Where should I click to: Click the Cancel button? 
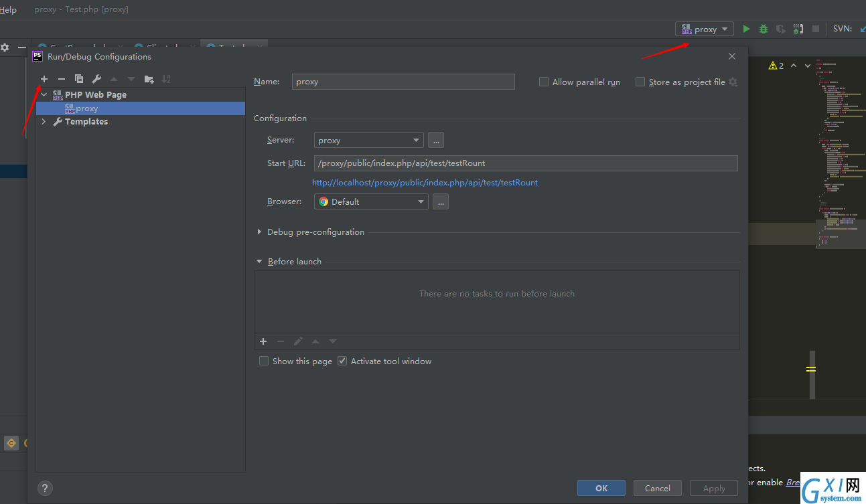(x=658, y=488)
